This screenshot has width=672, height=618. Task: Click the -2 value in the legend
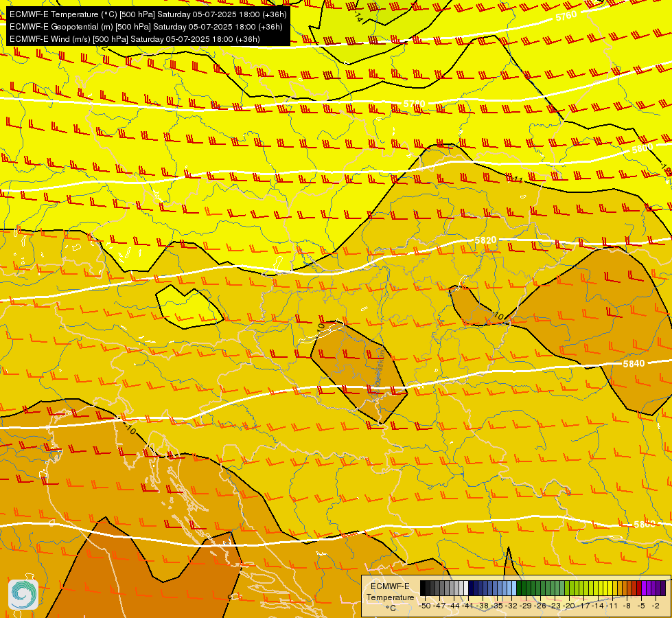tap(656, 606)
